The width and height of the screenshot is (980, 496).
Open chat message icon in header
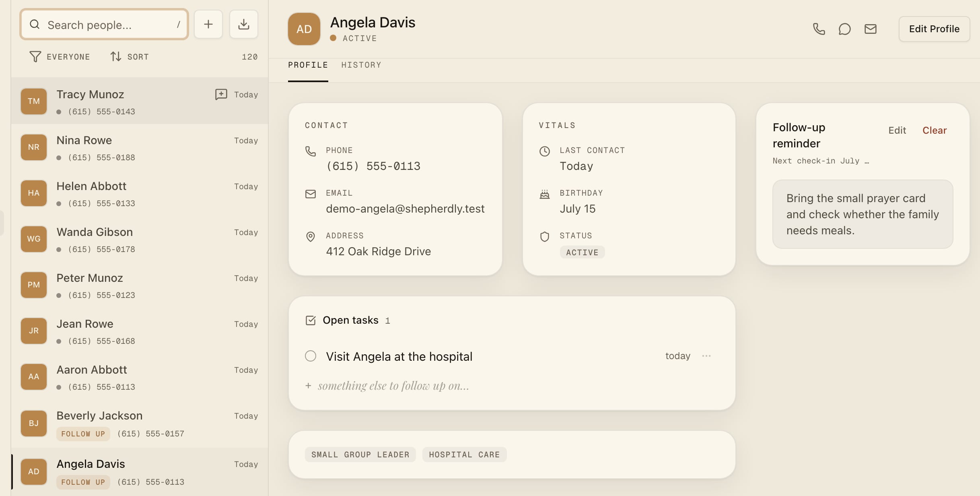coord(844,29)
